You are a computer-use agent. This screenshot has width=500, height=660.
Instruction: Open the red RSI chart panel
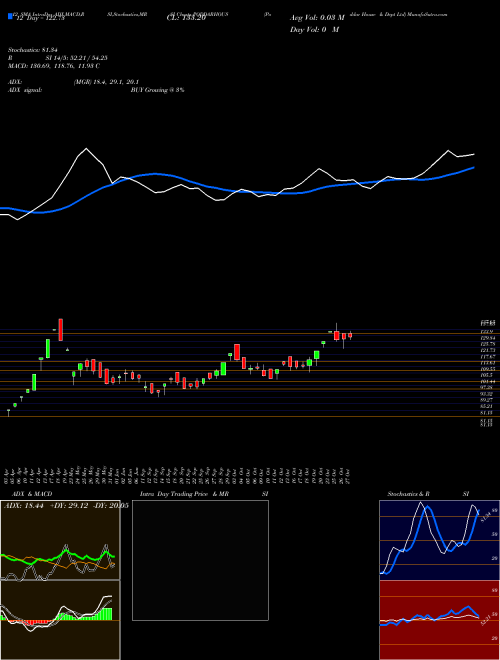click(x=440, y=620)
